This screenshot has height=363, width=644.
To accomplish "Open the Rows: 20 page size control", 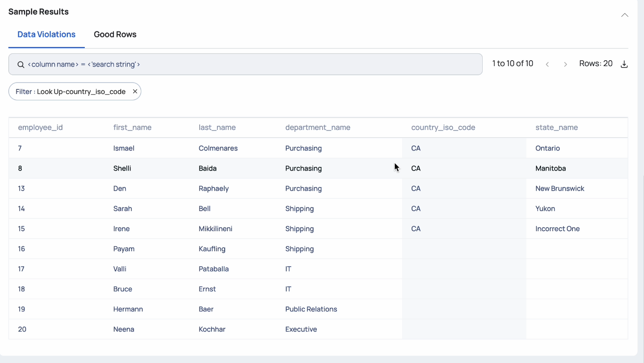I will [596, 63].
